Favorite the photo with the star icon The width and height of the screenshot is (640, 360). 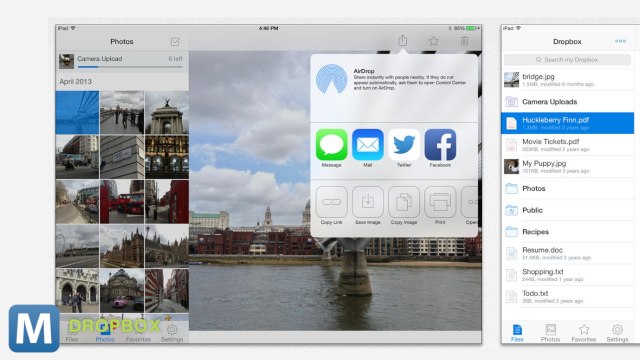433,41
